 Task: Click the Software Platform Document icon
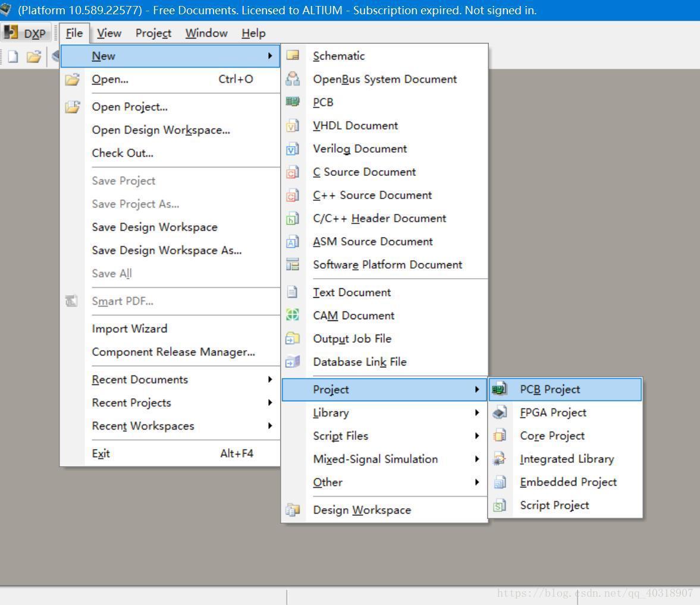click(x=293, y=264)
